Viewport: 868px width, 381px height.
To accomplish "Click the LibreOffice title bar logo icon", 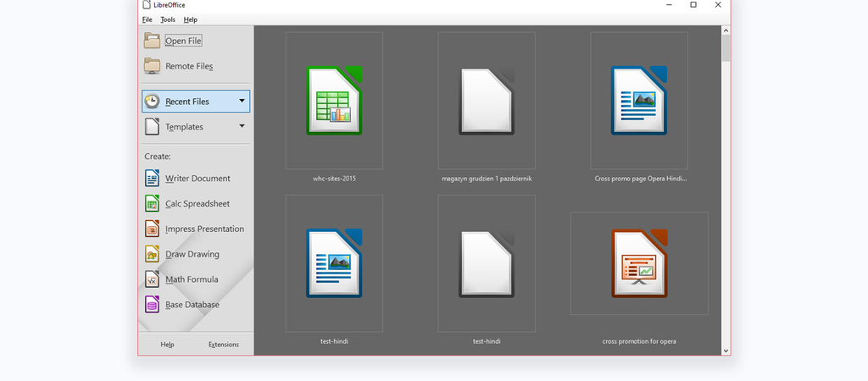I will click(x=146, y=5).
